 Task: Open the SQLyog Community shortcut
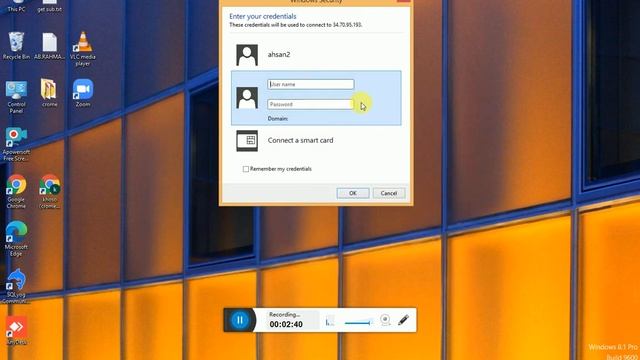pyautogui.click(x=16, y=287)
